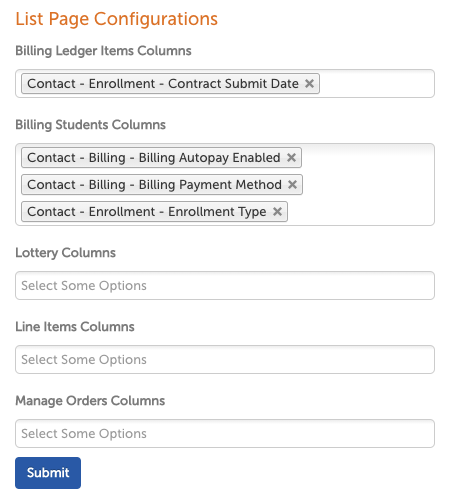Select the Billing Autopay Enabled chip text
The image size is (460, 492).
click(x=154, y=158)
